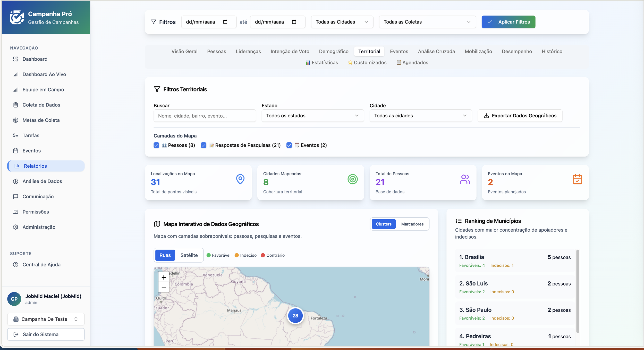Switch to the Demográfico tab

click(x=334, y=51)
